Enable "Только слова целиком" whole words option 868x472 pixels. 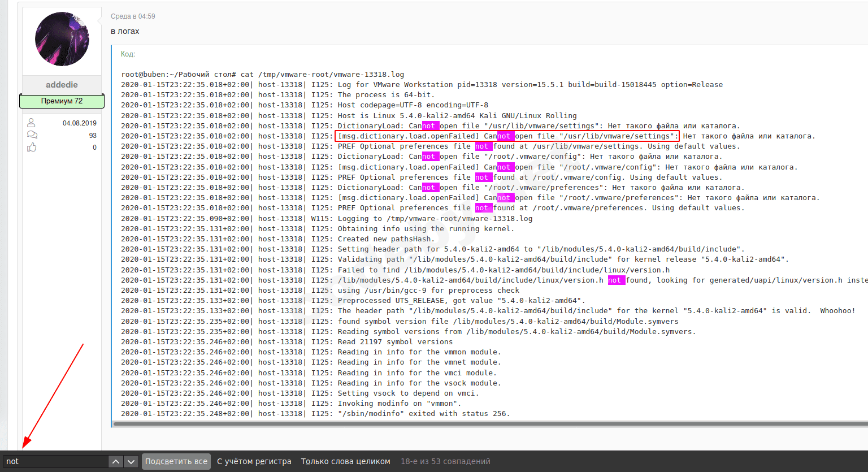tap(346, 461)
